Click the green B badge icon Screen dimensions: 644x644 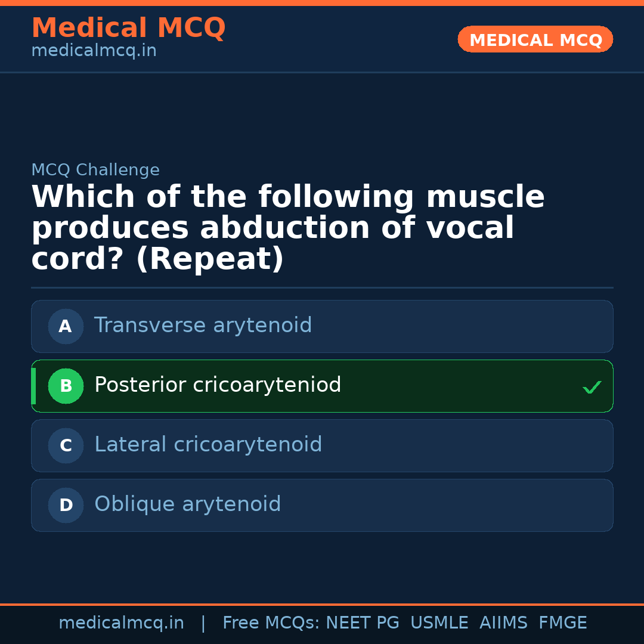(x=66, y=386)
